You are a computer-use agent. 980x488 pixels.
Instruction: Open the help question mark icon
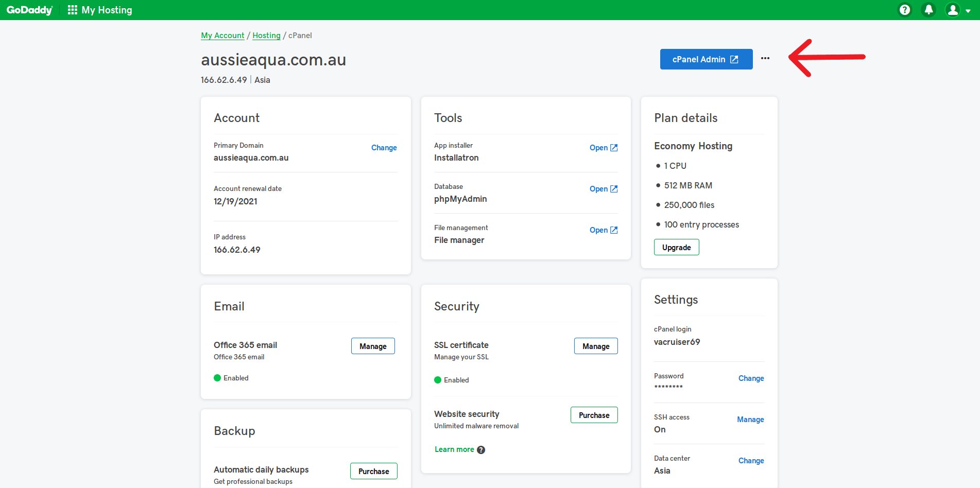point(904,10)
